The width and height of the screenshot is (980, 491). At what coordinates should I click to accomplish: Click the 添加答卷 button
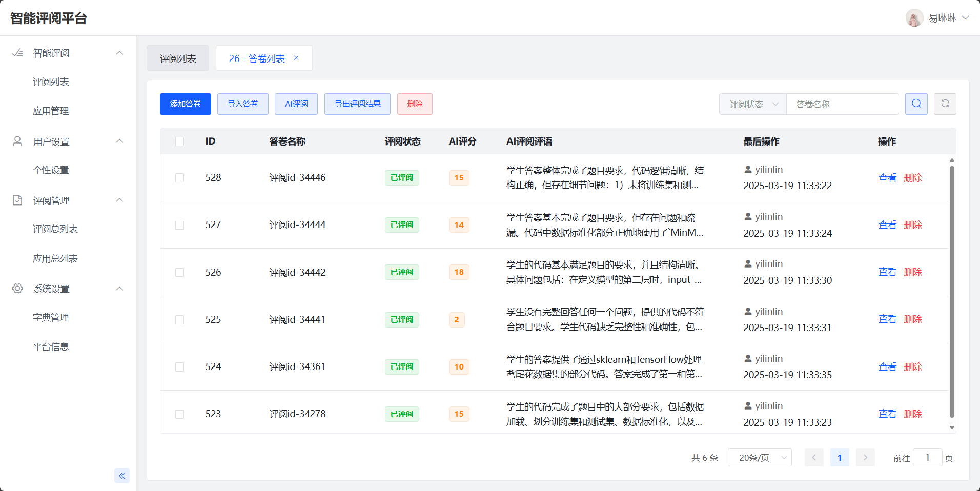186,104
